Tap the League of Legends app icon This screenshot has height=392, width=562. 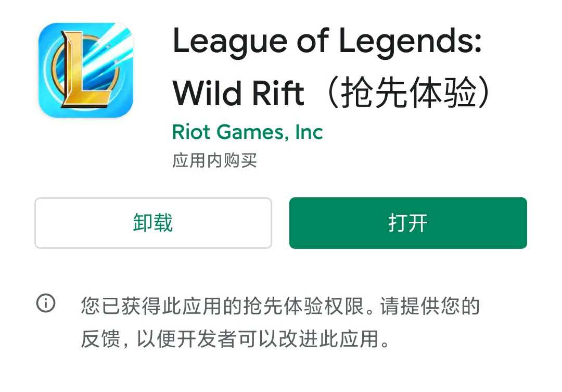(86, 70)
